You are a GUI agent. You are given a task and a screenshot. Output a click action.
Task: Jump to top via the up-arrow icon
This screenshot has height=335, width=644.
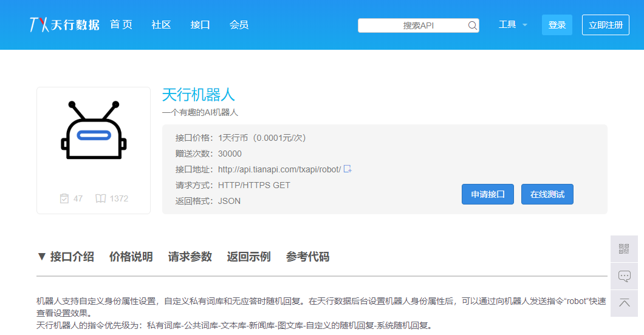point(624,303)
